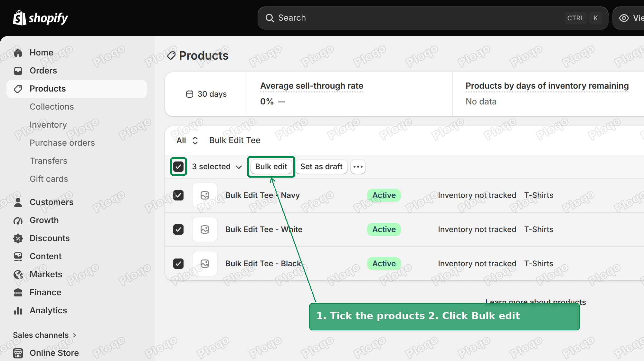Viewport: 644px width, 361px height.
Task: Click the Orders inbox icon
Action: [x=18, y=71]
